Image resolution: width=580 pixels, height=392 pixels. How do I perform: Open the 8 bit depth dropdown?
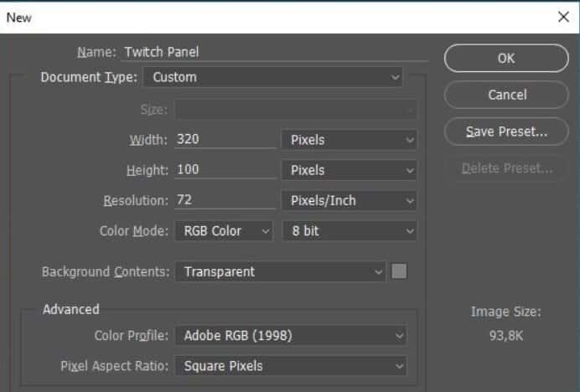tap(349, 231)
